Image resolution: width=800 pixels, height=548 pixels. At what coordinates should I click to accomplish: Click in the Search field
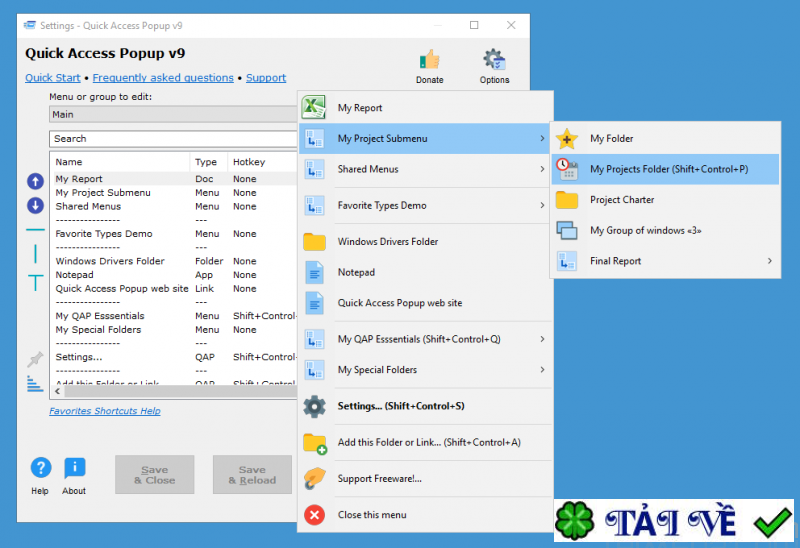point(172,139)
